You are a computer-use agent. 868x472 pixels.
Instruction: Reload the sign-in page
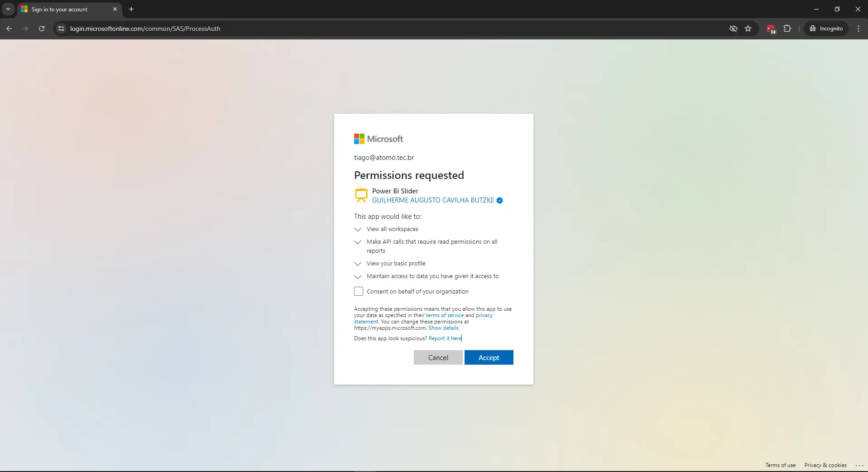click(x=42, y=29)
